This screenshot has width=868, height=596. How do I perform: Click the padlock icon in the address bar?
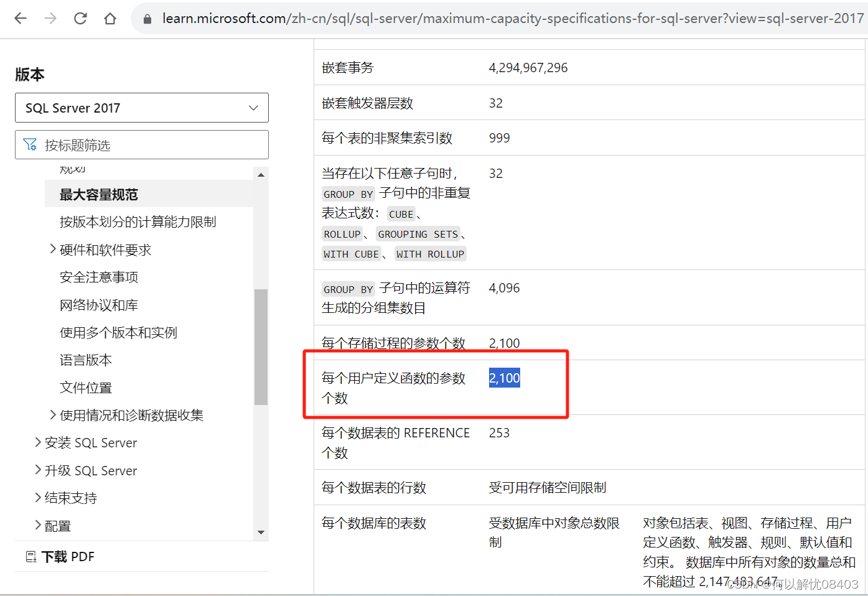tap(147, 18)
